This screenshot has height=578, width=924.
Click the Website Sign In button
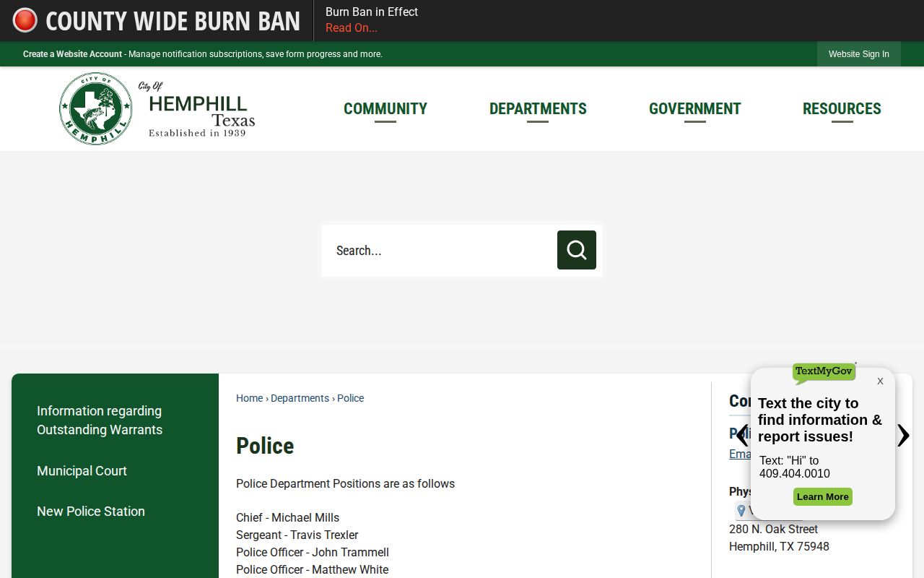tap(859, 54)
